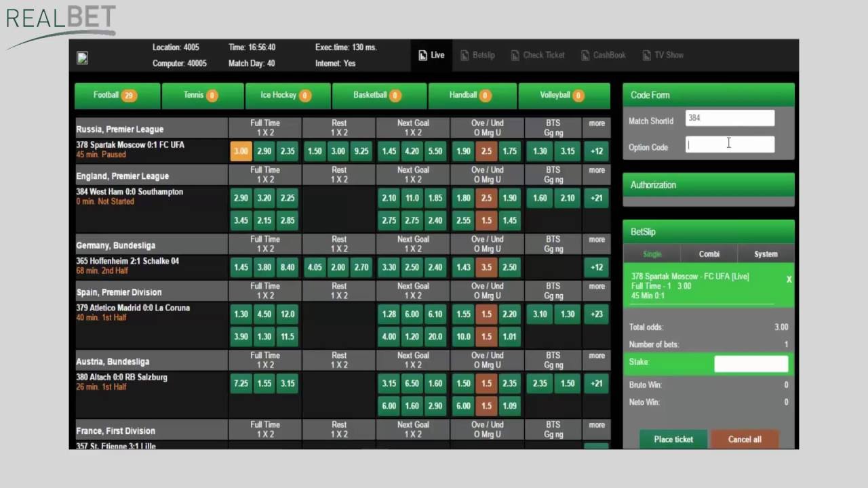Select Handball sport filter
The width and height of the screenshot is (868, 488).
(472, 96)
